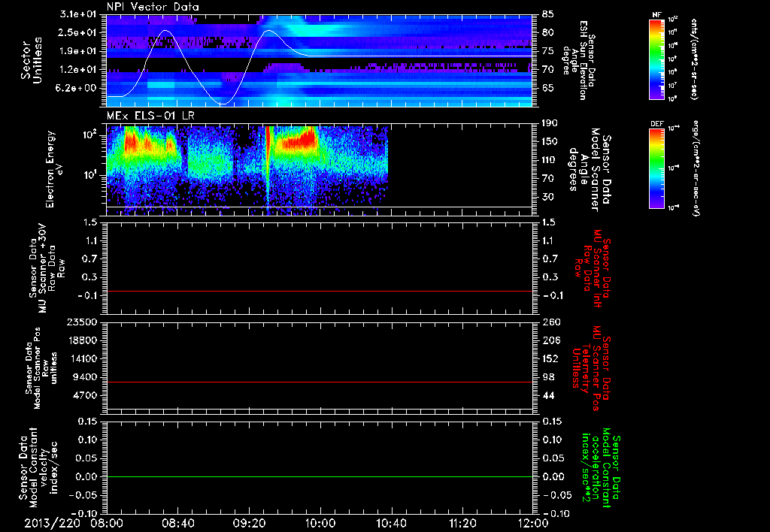Click the 4700 scanner position tick label
This screenshot has width=770, height=532.
(x=86, y=395)
